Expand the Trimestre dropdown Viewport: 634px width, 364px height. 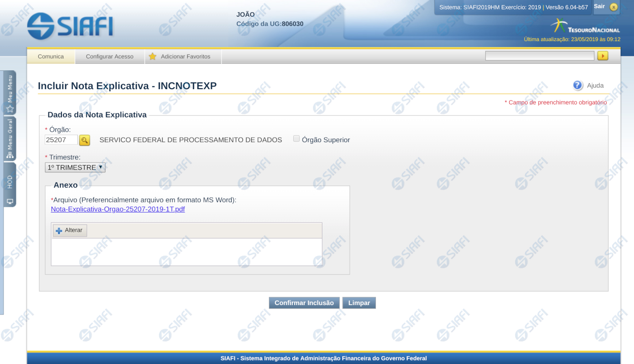pyautogui.click(x=75, y=167)
